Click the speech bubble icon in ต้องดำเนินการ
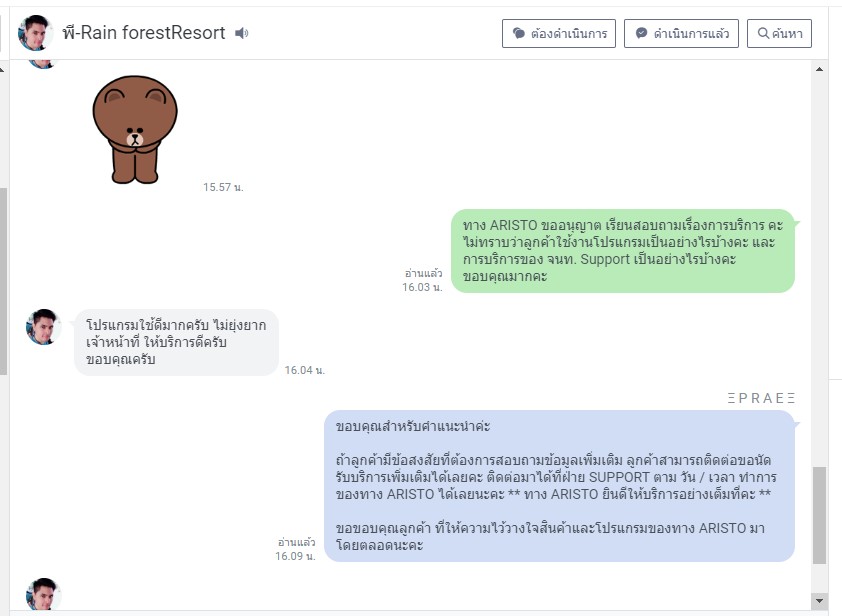842x616 pixels. coord(519,33)
